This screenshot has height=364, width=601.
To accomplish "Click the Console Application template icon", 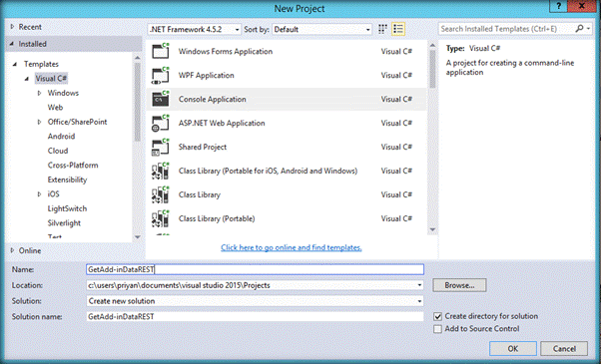I will point(161,99).
